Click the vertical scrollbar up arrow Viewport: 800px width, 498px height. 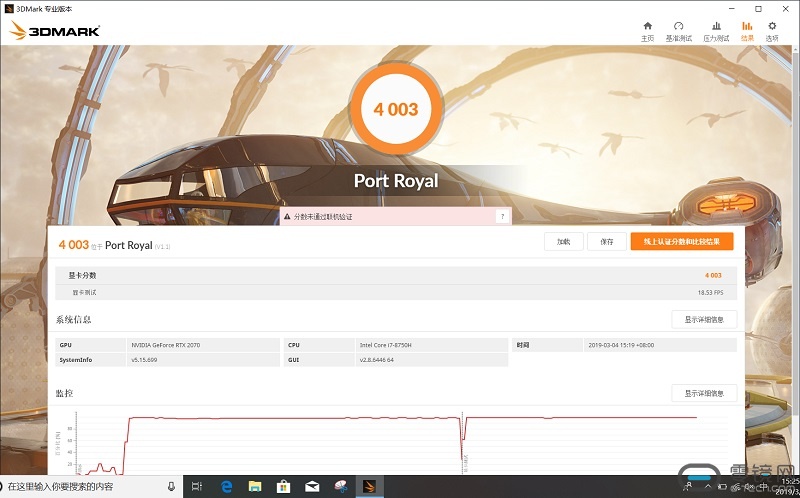[x=796, y=49]
